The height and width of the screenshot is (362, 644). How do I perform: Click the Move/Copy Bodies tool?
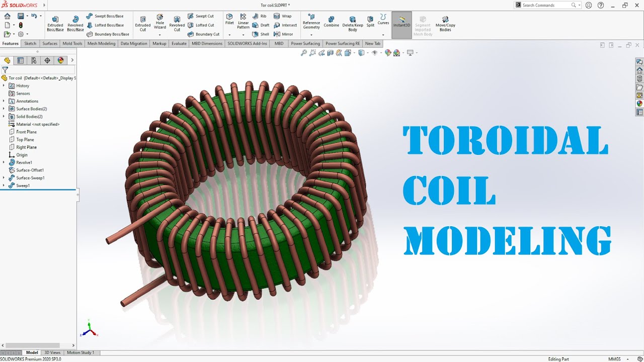point(445,24)
